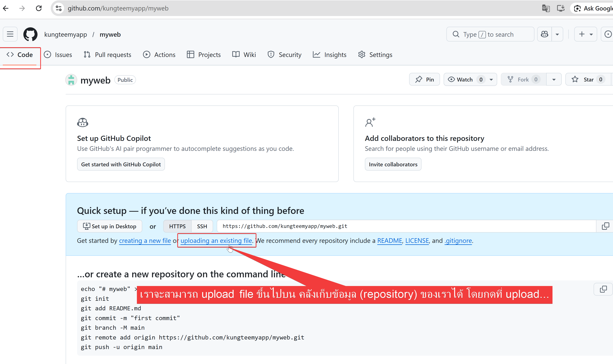Click the Invite collaborators button
The width and height of the screenshot is (613, 364).
click(x=393, y=164)
